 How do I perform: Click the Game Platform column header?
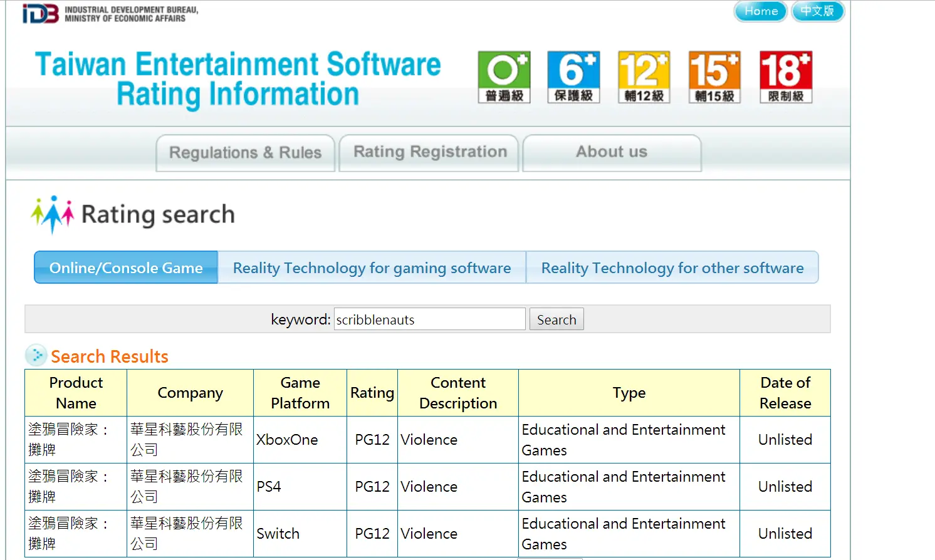click(300, 393)
